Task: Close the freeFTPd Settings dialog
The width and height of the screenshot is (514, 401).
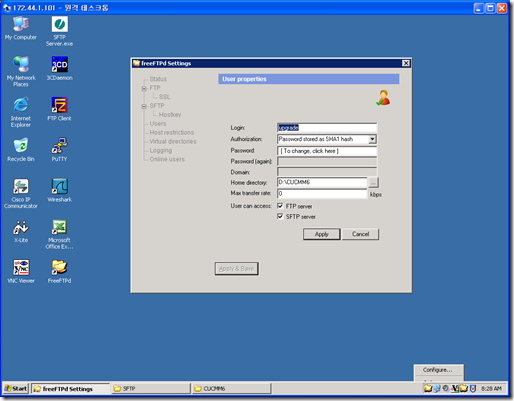Action: [x=406, y=63]
